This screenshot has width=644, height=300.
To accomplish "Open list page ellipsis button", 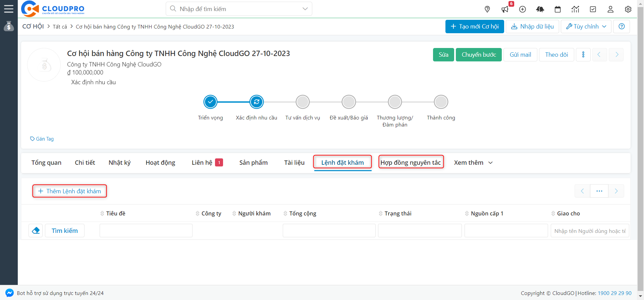I will tap(599, 191).
